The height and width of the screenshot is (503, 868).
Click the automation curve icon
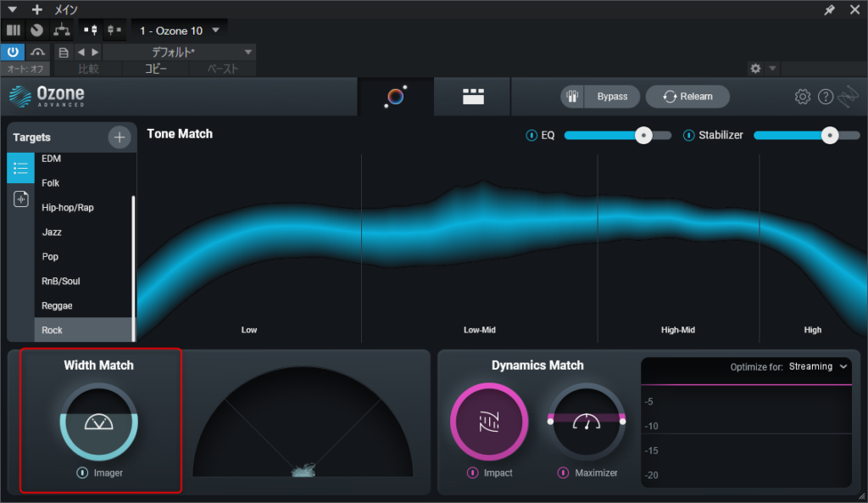pos(37,52)
